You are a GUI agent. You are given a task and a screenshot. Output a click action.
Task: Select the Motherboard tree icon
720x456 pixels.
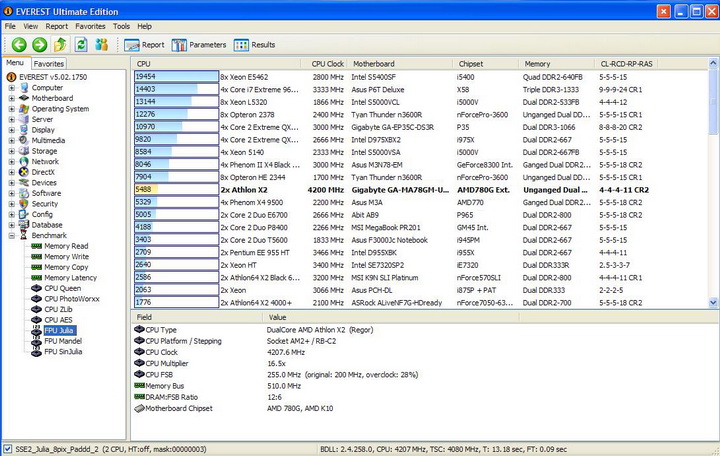tap(24, 98)
